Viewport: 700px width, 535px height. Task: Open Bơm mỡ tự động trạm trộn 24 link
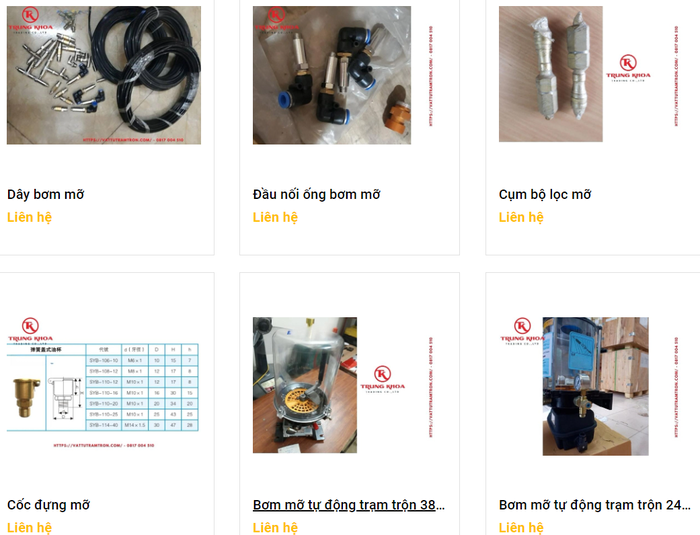point(595,505)
